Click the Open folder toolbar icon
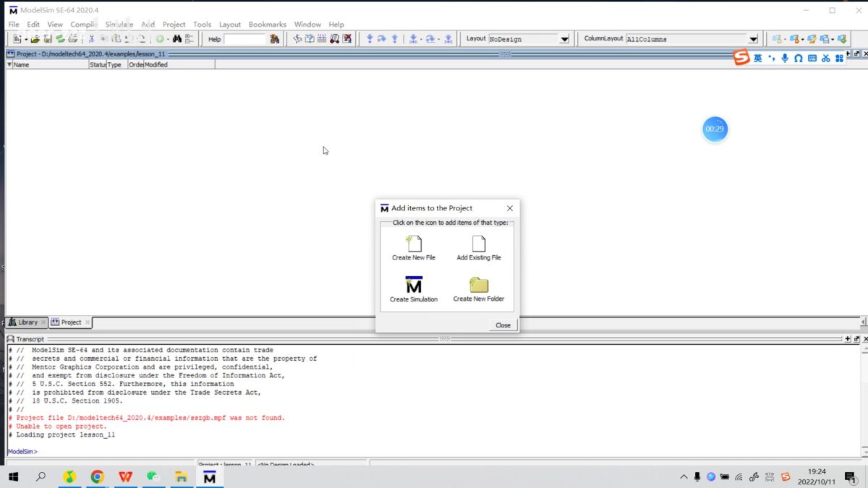This screenshot has height=488, width=868. 35,39
